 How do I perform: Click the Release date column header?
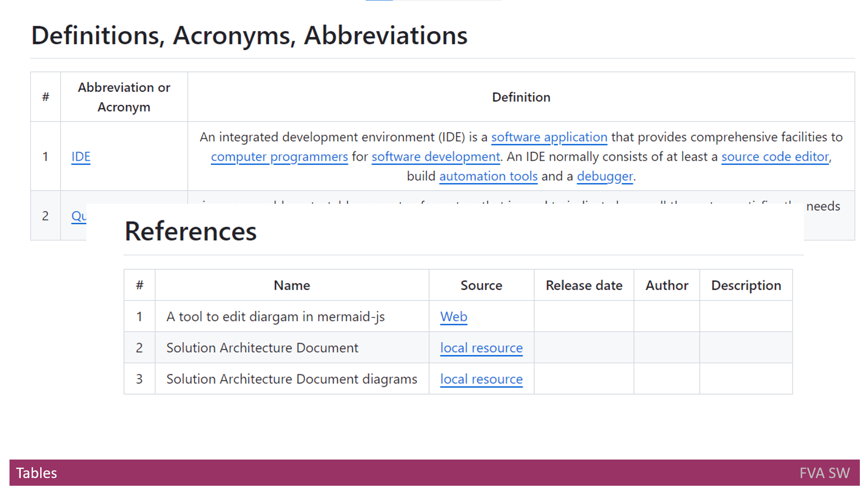point(584,286)
